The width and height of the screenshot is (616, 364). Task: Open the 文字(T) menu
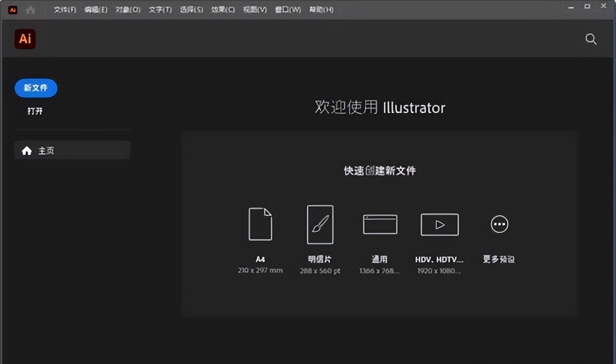160,9
